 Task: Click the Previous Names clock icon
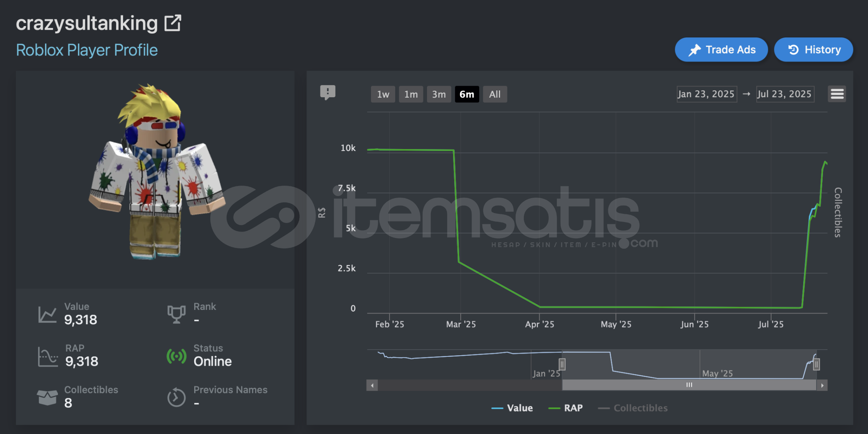pos(176,397)
